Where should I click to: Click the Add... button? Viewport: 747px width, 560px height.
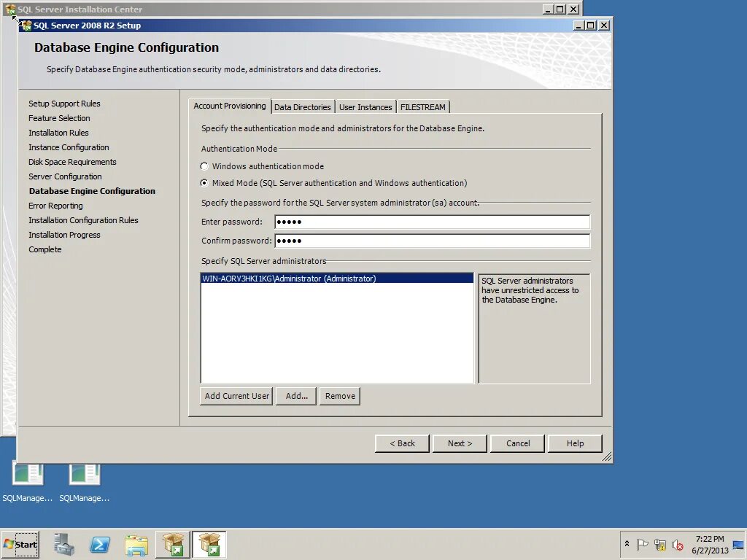[x=296, y=396]
